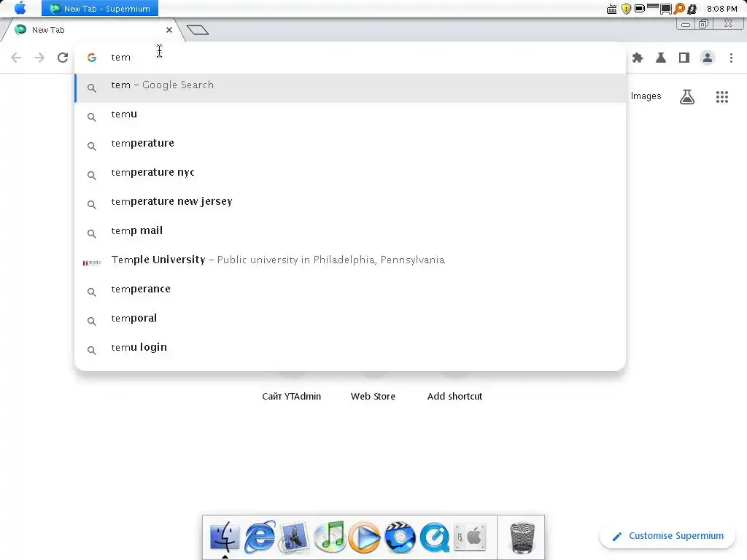The width and height of the screenshot is (747, 560).
Task: Open Google Search Labs flask icon
Action: (x=687, y=97)
